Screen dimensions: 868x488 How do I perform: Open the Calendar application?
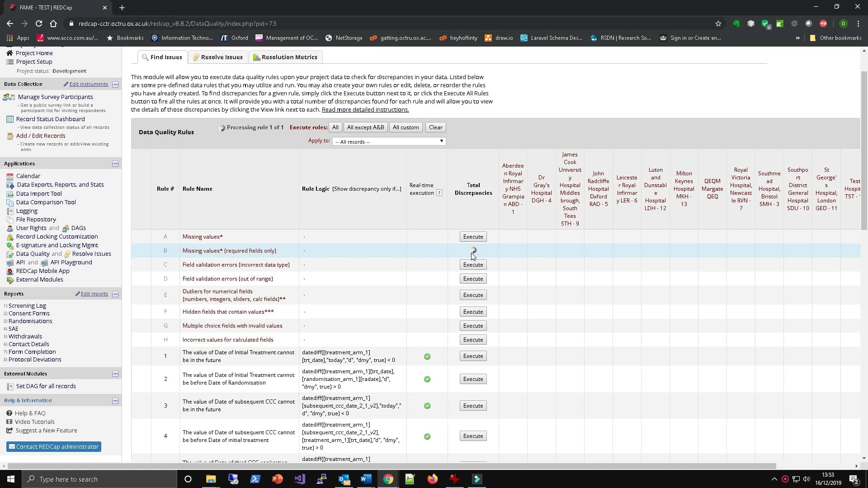(28, 176)
